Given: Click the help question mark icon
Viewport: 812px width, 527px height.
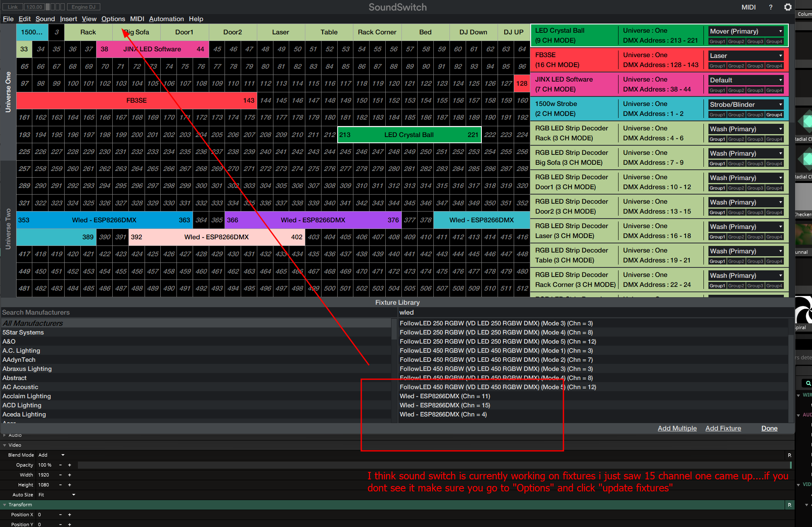Looking at the screenshot, I should (x=771, y=7).
